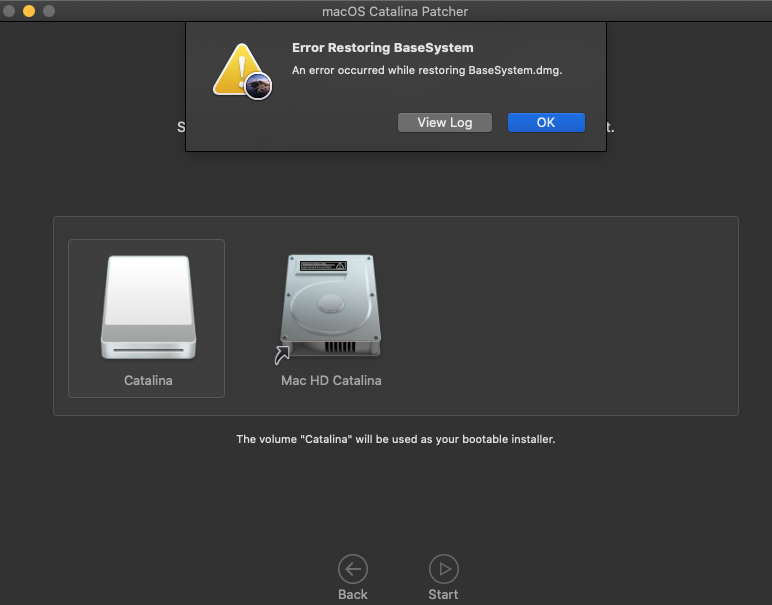Click the "Error Restoring BaseSystem" heading
The image size is (772, 605).
[x=383, y=48]
